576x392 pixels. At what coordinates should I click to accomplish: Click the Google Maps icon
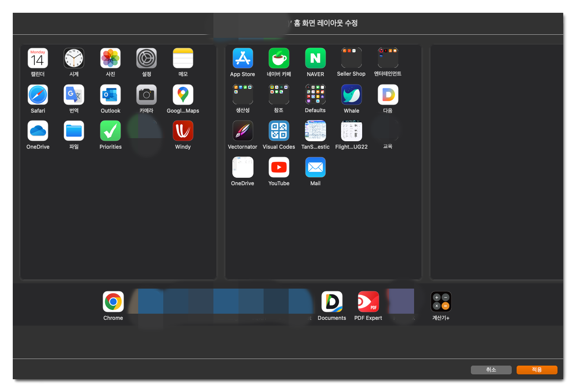[183, 95]
